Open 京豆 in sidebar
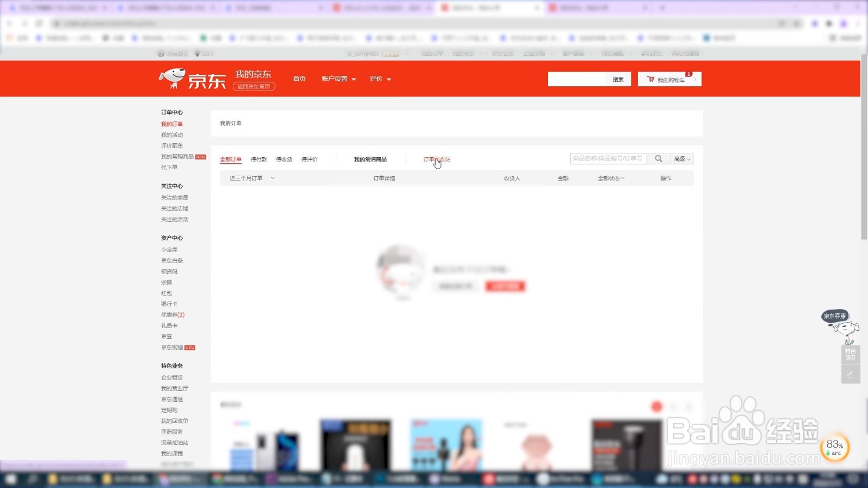 click(x=167, y=337)
